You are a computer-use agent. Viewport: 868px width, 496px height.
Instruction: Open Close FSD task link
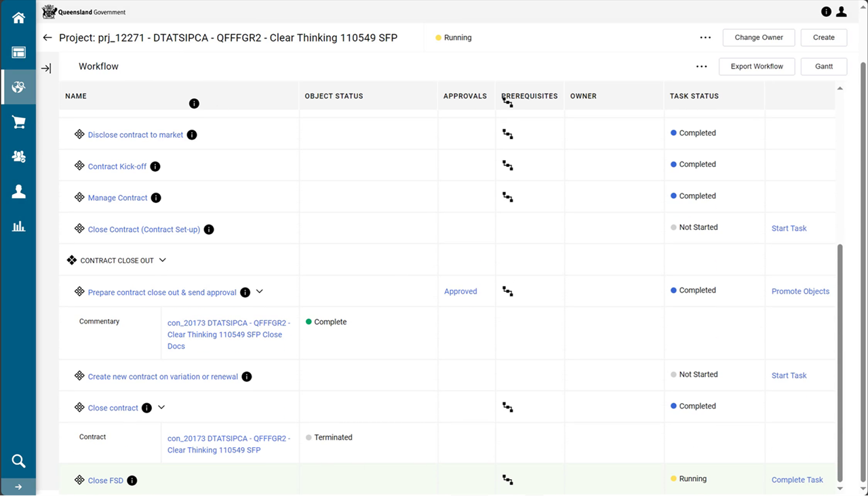[x=106, y=481]
